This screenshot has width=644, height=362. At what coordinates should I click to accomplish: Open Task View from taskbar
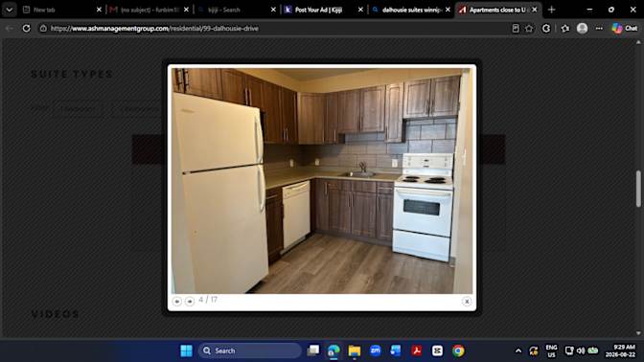point(313,351)
